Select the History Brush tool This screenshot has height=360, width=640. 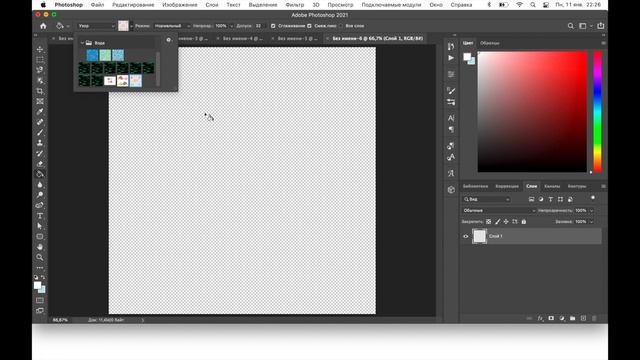40,153
